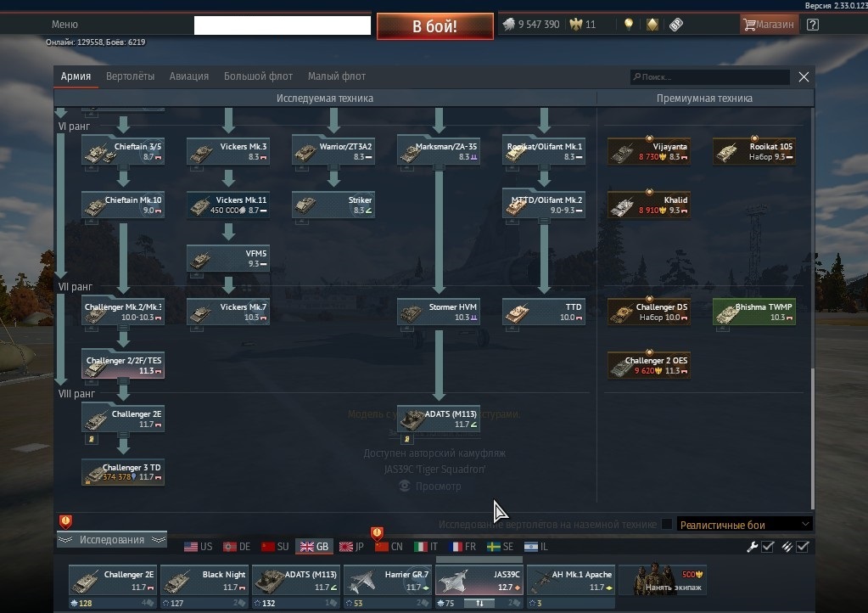Select the premium Vijayanta tank

[649, 151]
